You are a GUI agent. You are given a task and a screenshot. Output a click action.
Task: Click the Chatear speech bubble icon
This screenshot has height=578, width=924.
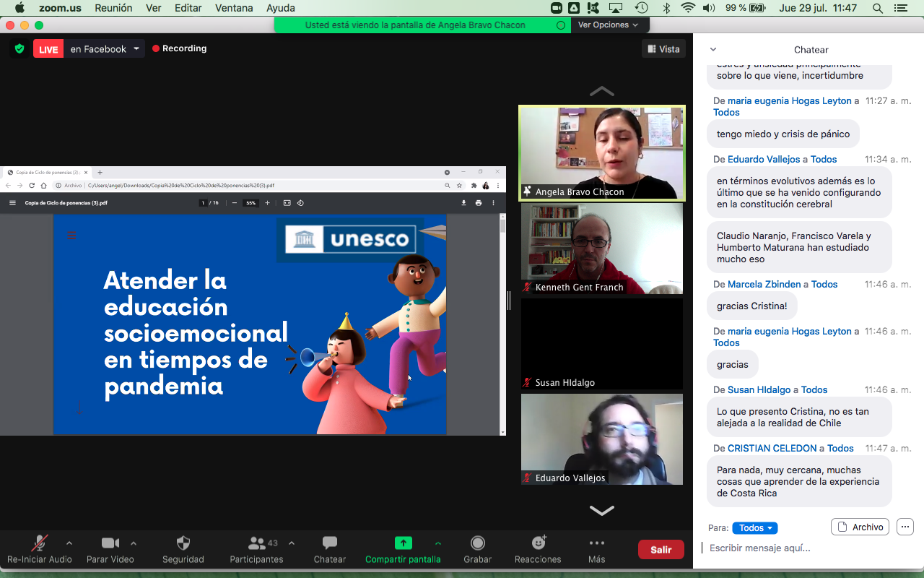point(330,543)
